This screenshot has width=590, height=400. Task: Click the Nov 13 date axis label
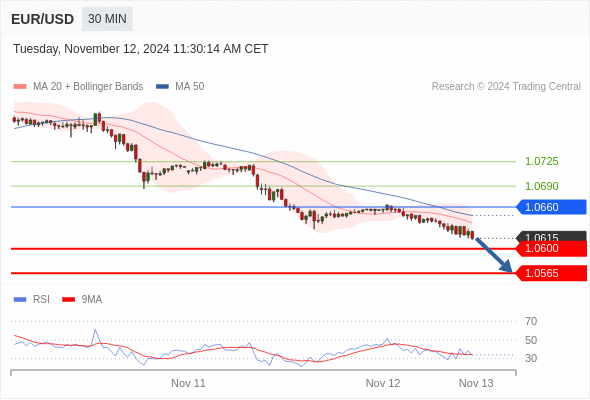pos(476,383)
